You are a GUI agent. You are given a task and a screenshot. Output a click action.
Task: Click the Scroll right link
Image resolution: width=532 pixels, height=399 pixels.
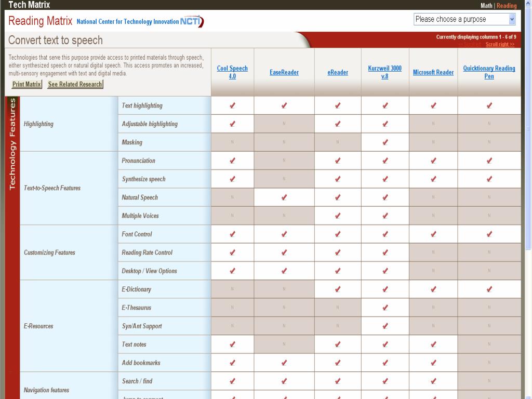coord(500,45)
